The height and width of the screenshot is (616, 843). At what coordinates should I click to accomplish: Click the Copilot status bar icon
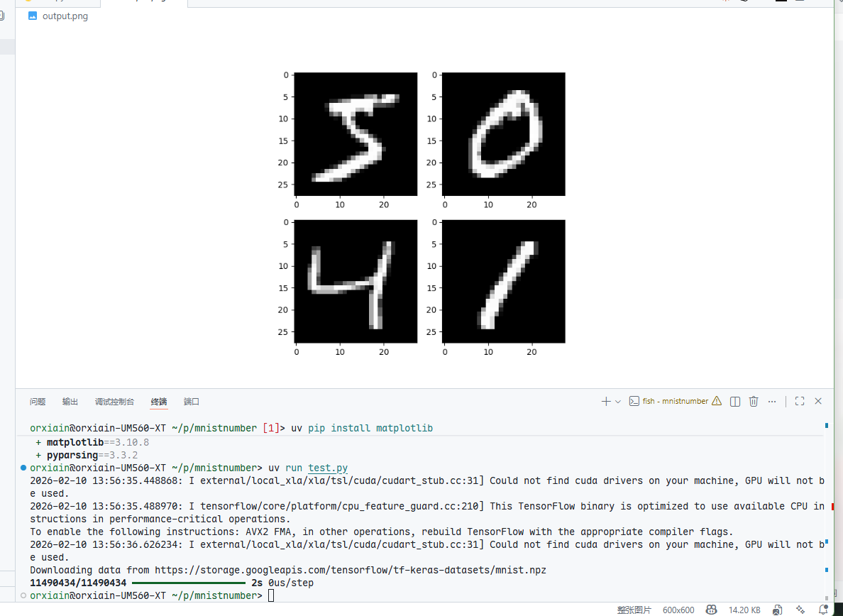711,610
